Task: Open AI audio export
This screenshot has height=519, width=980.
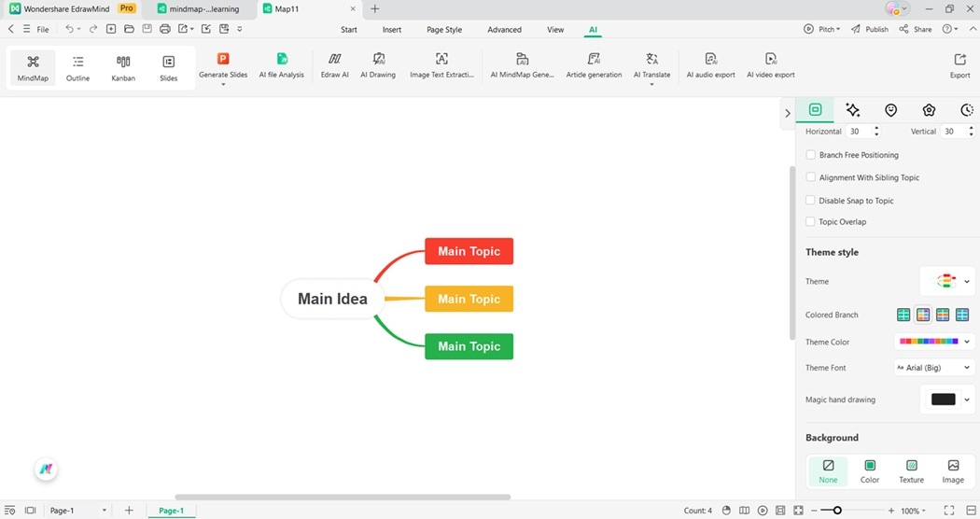Action: pyautogui.click(x=710, y=65)
